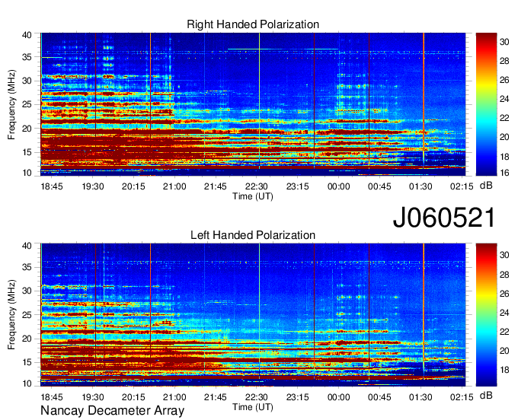Click the 35 MHz frequency tick of the upper plot
Viewport: 518px width, 420px height.
pos(27,57)
